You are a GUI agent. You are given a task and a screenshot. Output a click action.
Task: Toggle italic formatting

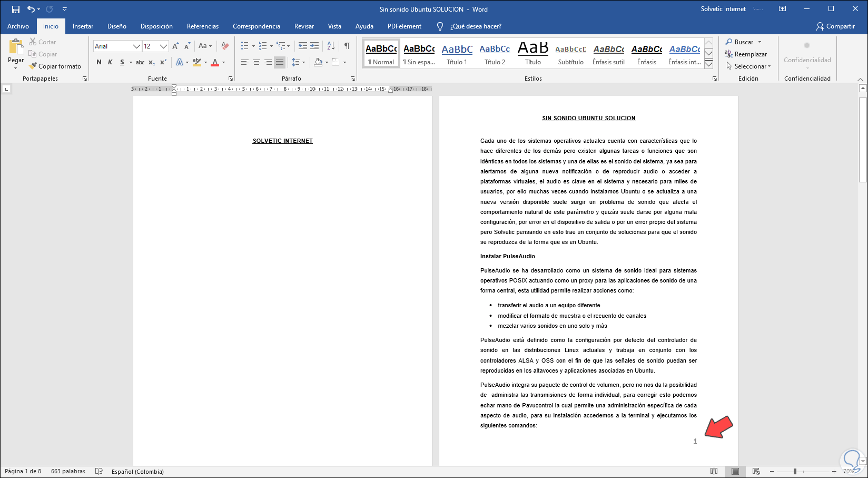coord(110,62)
